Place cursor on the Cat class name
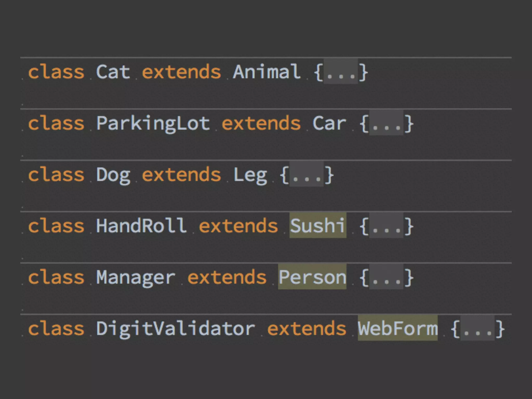This screenshot has height=399, width=532. pyautogui.click(x=113, y=72)
